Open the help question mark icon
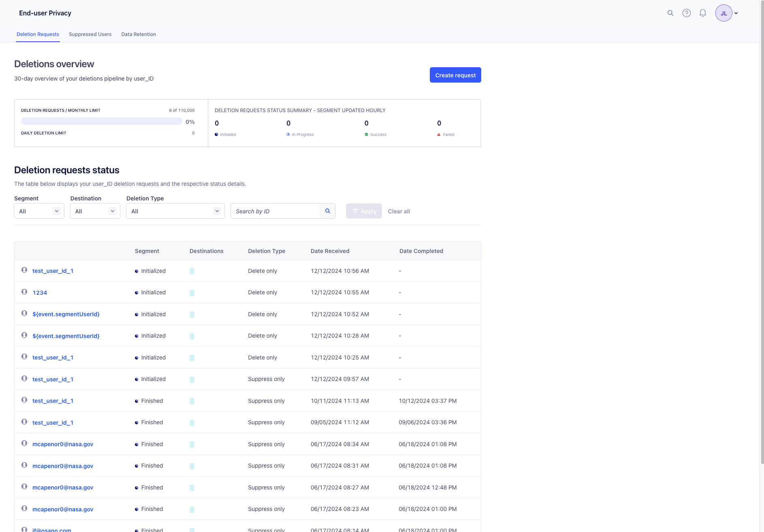The image size is (764, 532). pos(687,13)
